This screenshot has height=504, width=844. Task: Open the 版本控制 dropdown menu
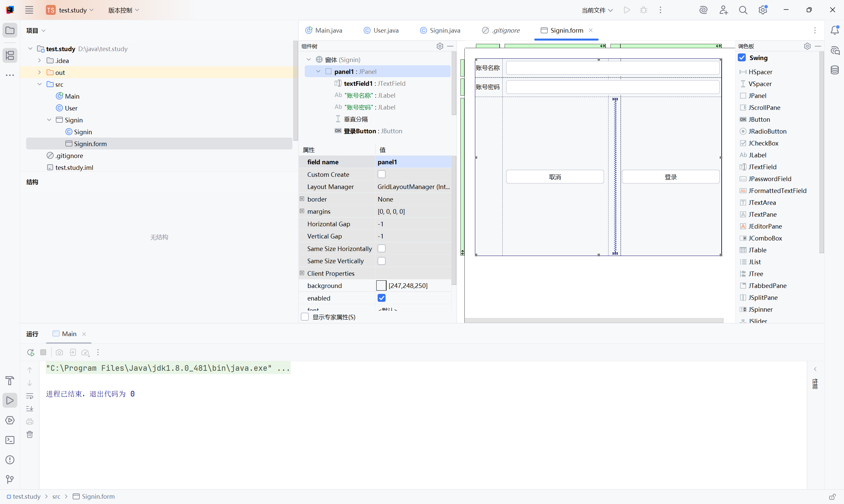pyautogui.click(x=124, y=10)
